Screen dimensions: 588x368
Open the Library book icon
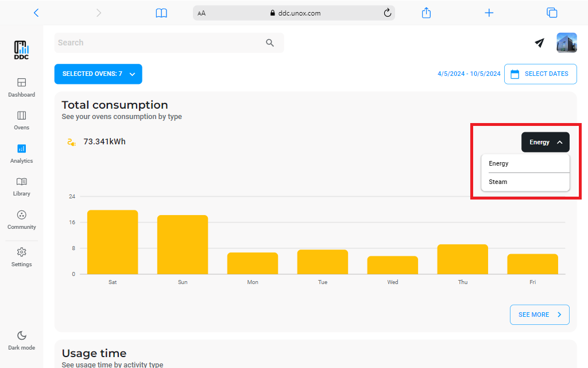tap(21, 182)
